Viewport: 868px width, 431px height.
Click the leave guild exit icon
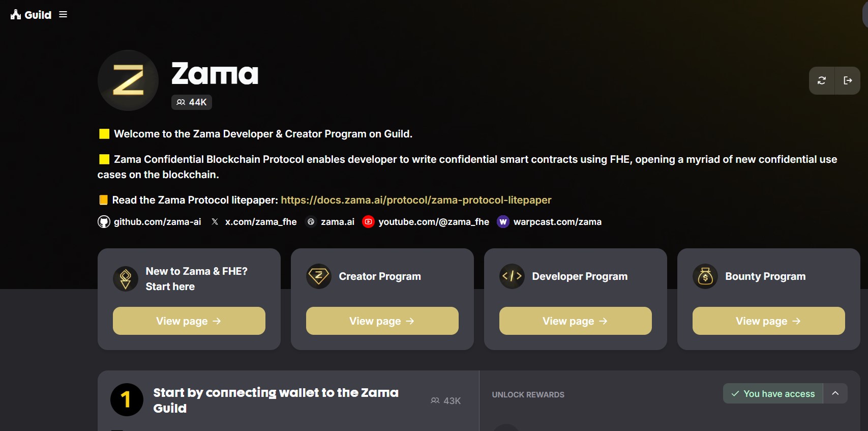848,80
